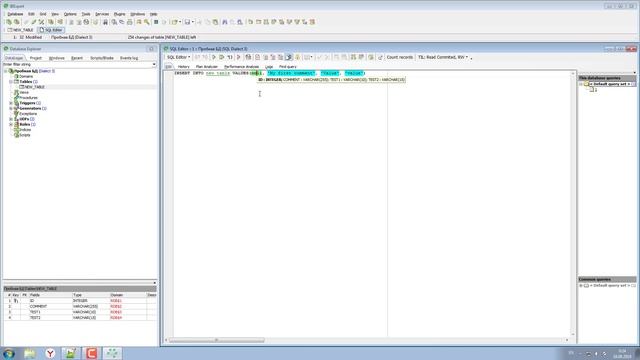
Task: Select query item 1 in This database queries
Action: pos(594,90)
